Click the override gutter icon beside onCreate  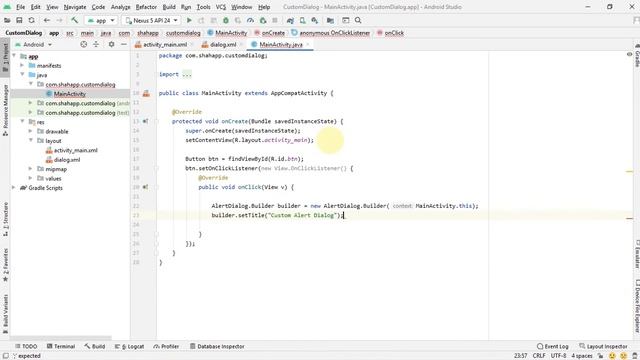(x=146, y=121)
